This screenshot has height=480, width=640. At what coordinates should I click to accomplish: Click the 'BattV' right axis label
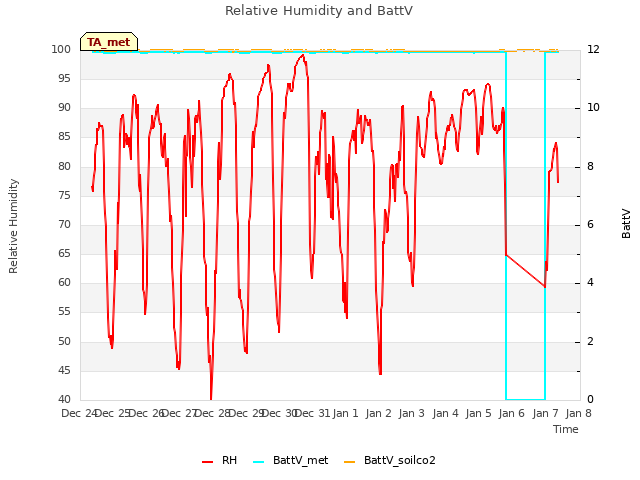[626, 224]
